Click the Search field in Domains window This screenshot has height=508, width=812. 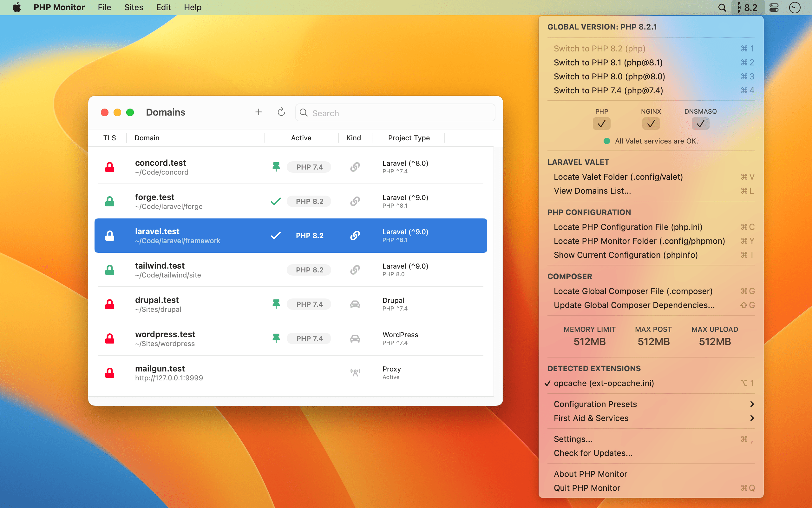click(x=395, y=113)
